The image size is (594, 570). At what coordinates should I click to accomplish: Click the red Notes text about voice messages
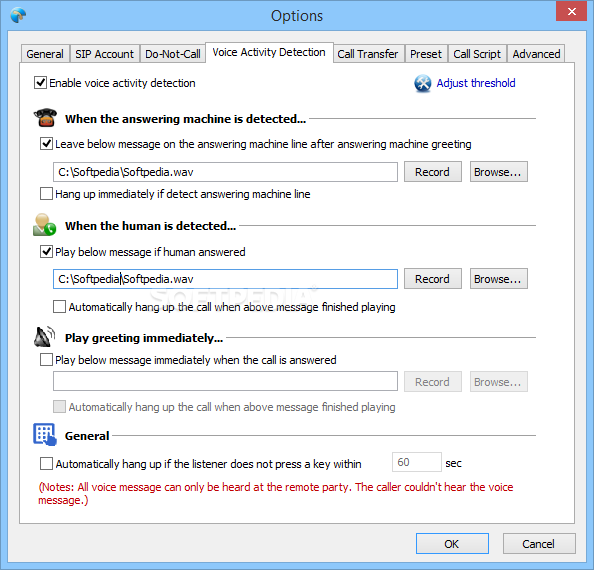[x=276, y=493]
